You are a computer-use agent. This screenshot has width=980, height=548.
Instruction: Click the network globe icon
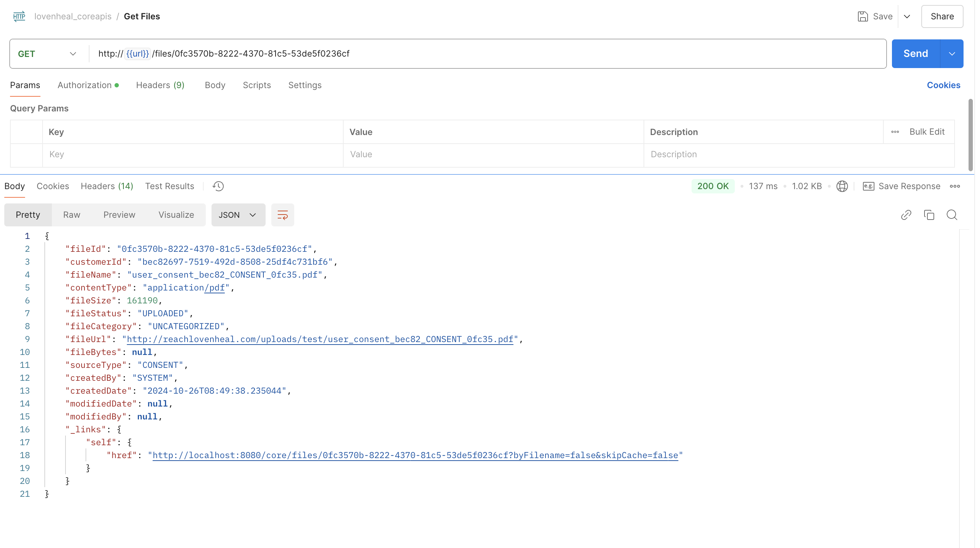coord(842,186)
